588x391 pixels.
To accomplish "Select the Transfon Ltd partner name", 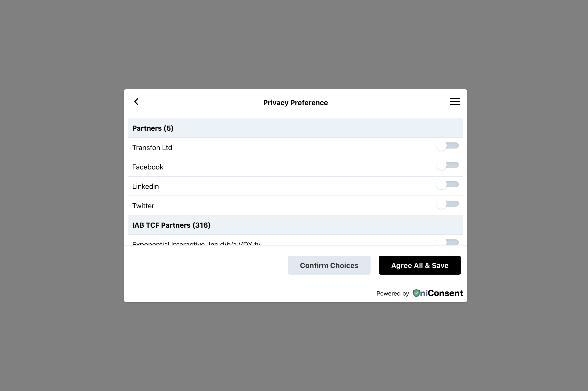I will (x=152, y=148).
